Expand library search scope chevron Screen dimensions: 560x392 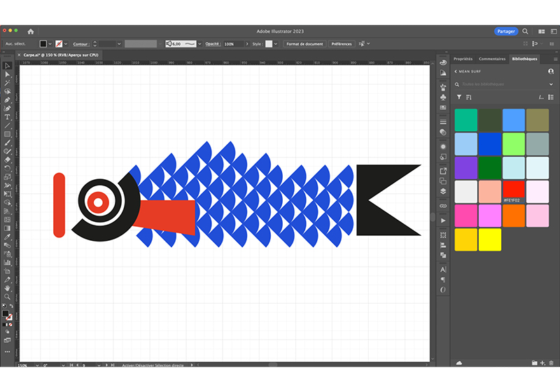(x=551, y=84)
